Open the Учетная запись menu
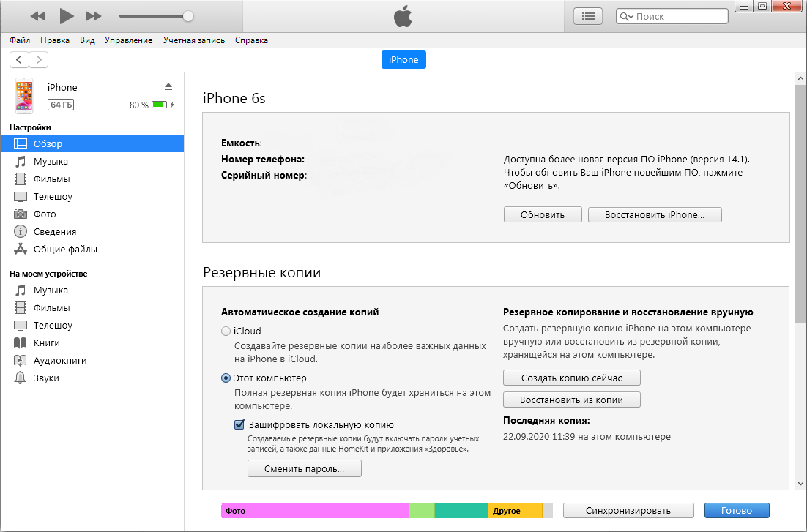The image size is (807, 532). click(x=194, y=40)
